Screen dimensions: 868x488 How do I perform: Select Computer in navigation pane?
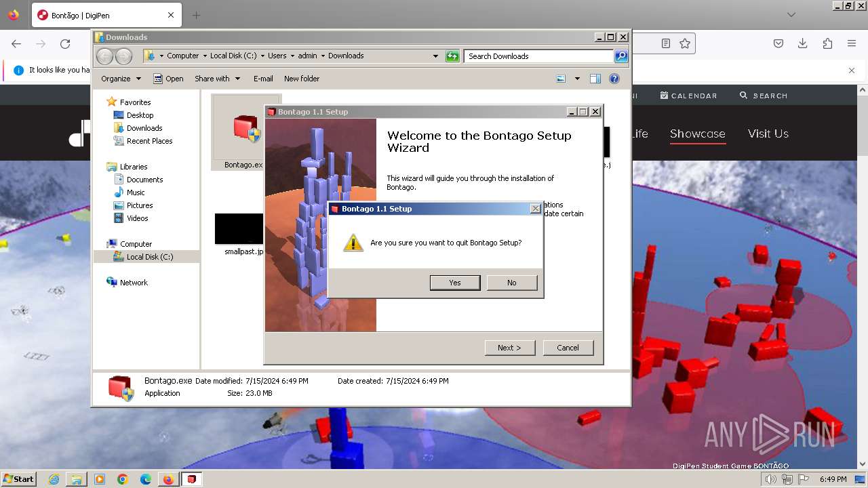click(x=136, y=244)
